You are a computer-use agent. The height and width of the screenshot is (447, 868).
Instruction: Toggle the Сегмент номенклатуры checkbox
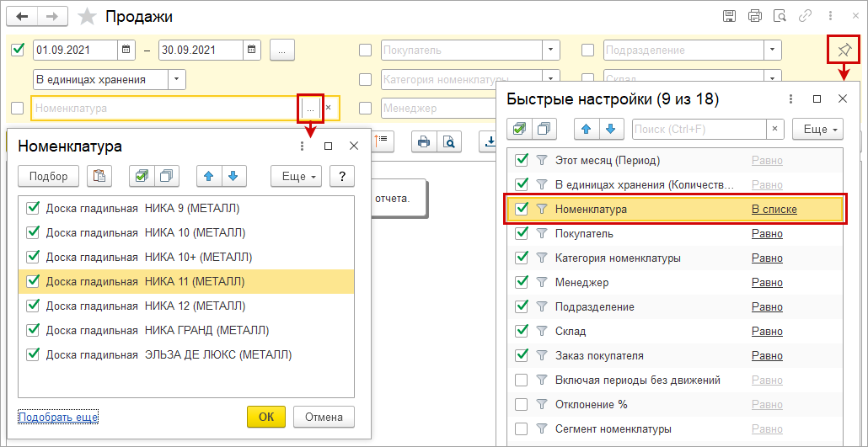coord(522,428)
